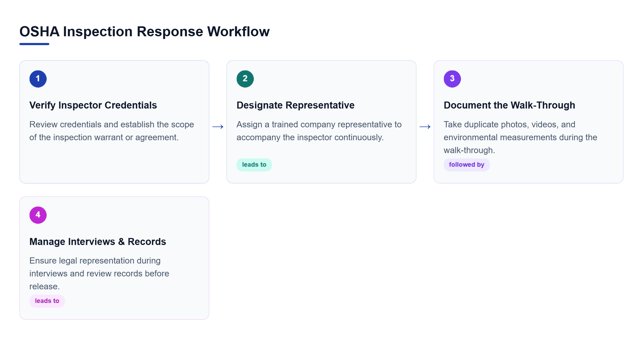Image resolution: width=644 pixels, height=339 pixels.
Task: Select the 'Verify Inspector Credentials' heading
Action: pos(93,105)
